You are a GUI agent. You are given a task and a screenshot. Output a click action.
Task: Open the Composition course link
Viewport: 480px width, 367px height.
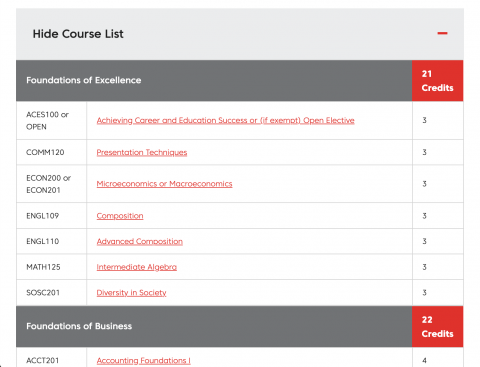pos(120,216)
